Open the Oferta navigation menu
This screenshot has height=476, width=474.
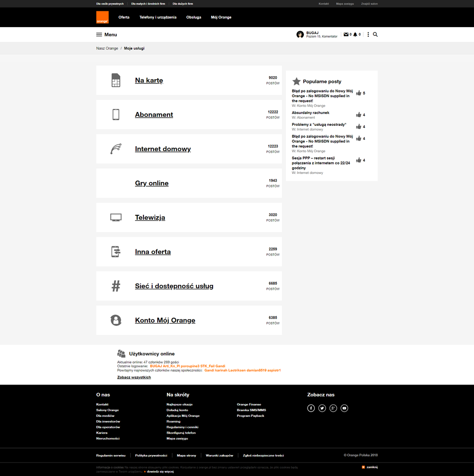(x=124, y=17)
